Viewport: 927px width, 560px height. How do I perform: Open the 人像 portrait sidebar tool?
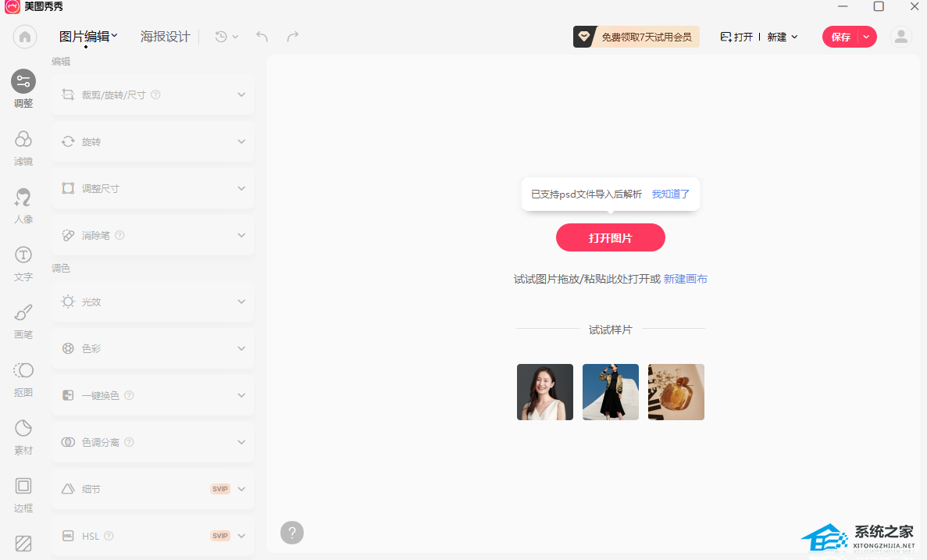coord(23,205)
